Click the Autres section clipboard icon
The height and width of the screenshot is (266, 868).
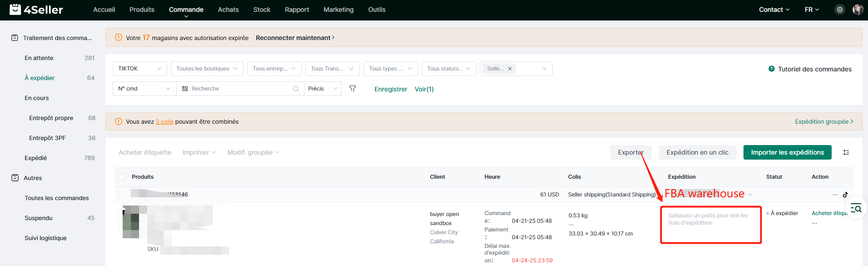[15, 178]
